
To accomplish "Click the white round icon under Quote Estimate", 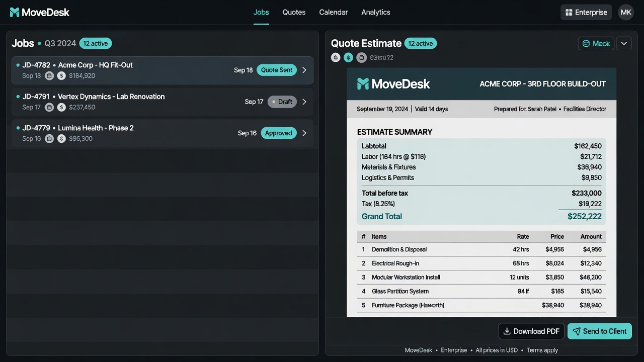I will point(336,57).
